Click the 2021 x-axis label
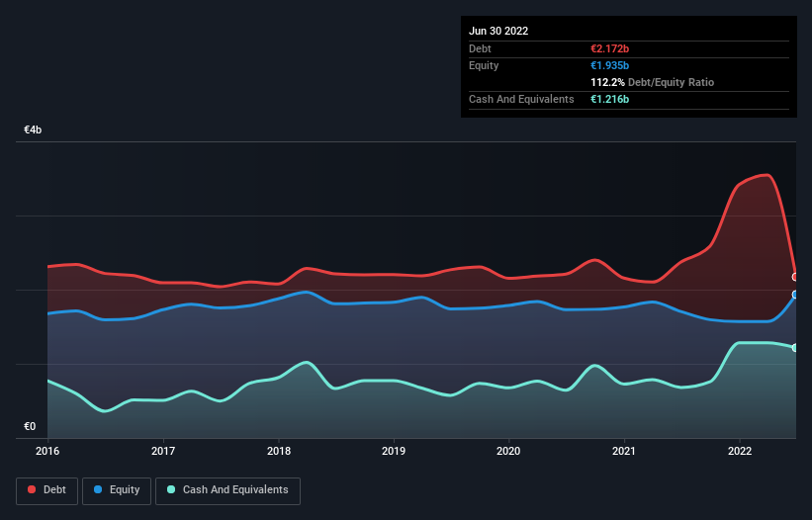 point(624,451)
